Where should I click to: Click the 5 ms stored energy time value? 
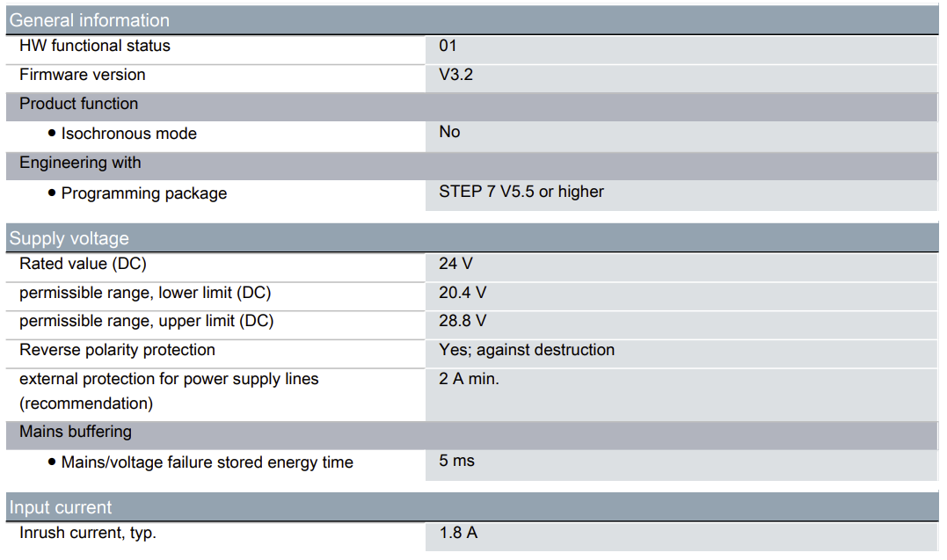456,461
